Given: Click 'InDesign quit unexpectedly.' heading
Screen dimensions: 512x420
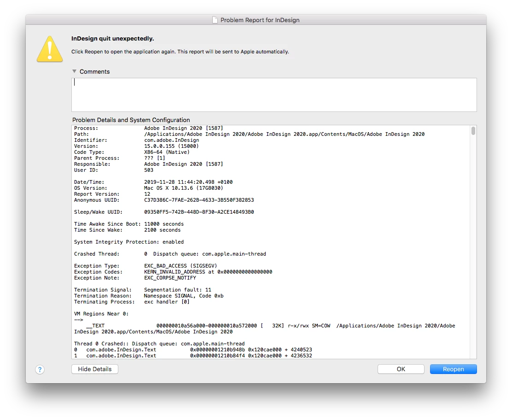Looking at the screenshot, I should point(113,39).
